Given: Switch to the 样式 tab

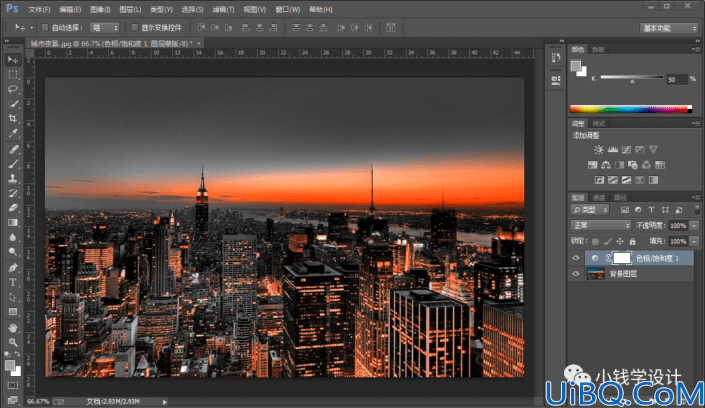Looking at the screenshot, I should pos(599,123).
